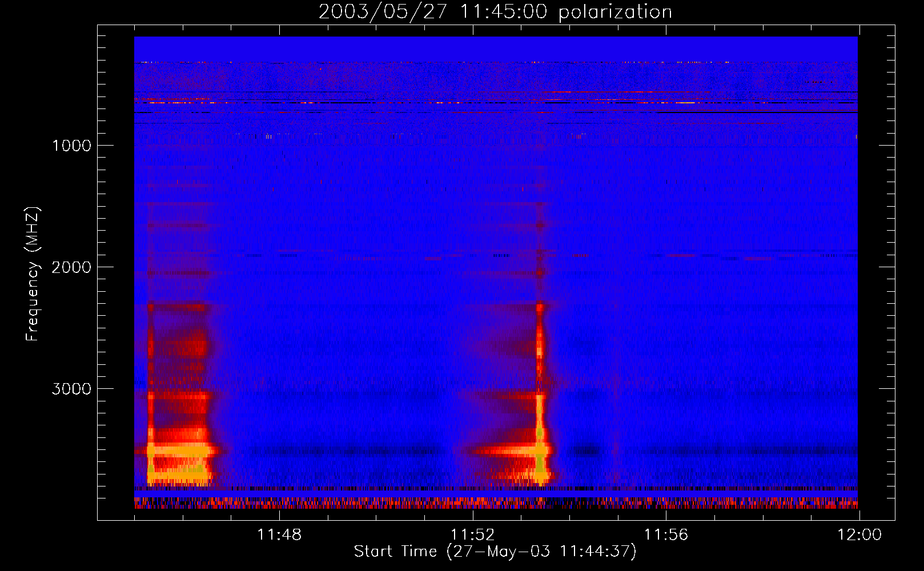
Task: Click the 11:56 time tick label
Action: tap(666, 535)
